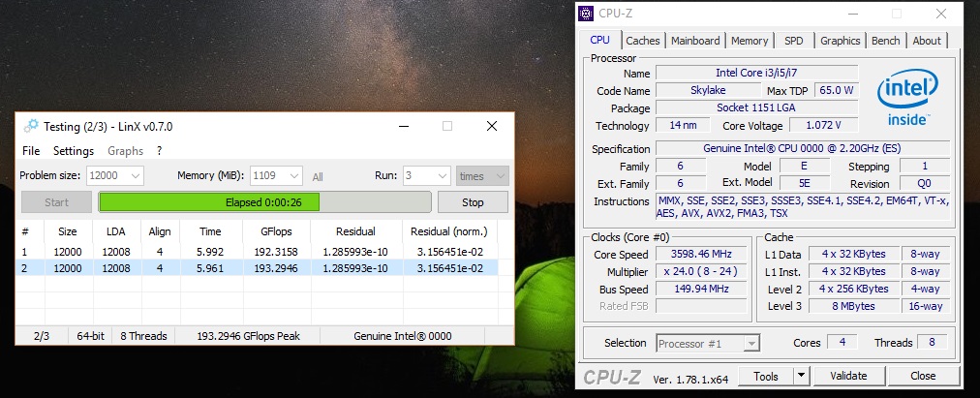Click the Residual (norm.) column header
Image resolution: width=980 pixels, height=398 pixels.
pos(448,231)
